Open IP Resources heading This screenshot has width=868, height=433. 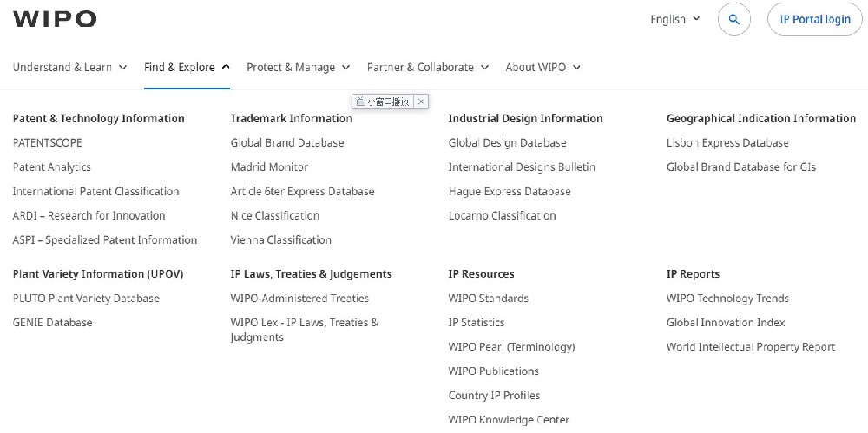click(x=481, y=274)
